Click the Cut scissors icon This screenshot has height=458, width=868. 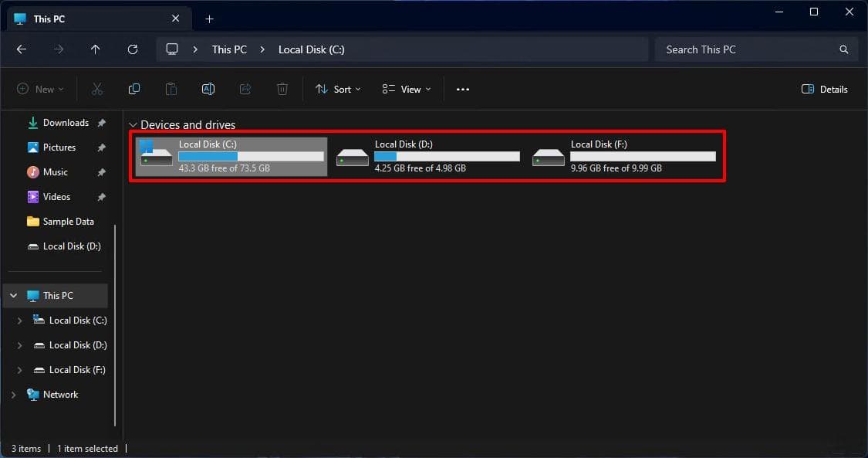[97, 89]
